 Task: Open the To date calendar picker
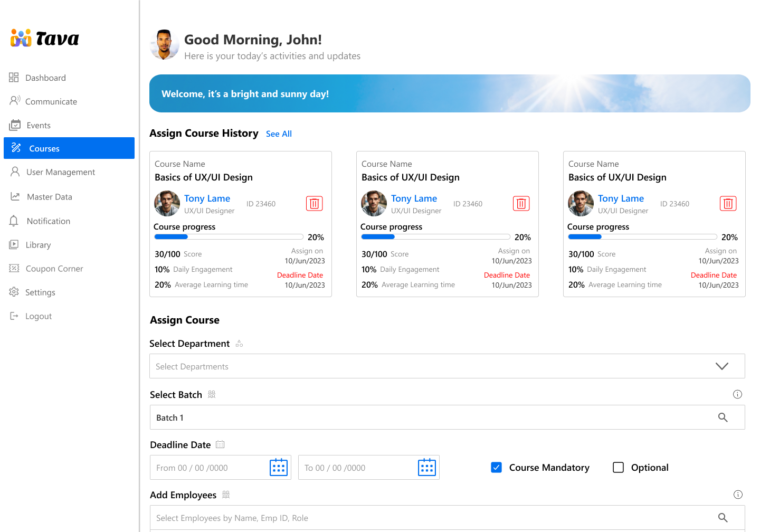coord(426,468)
